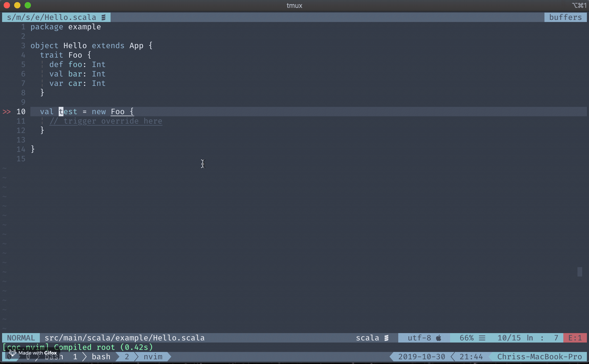Click the object keyword on line 3
The height and width of the screenshot is (364, 589).
45,46
